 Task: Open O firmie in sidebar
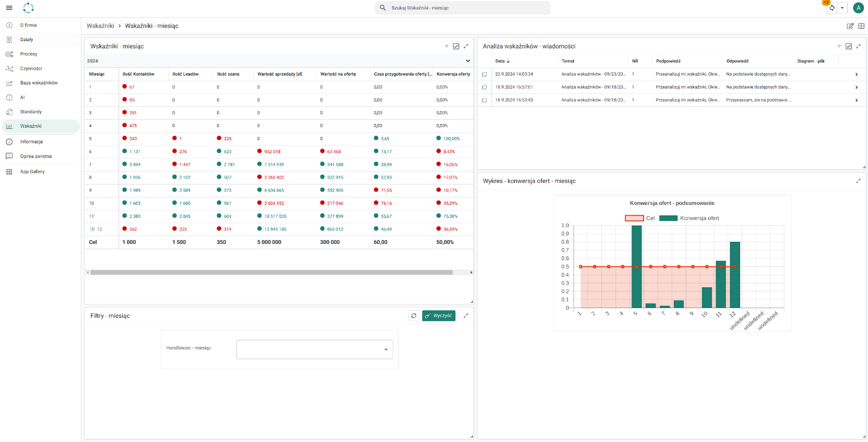click(41, 25)
